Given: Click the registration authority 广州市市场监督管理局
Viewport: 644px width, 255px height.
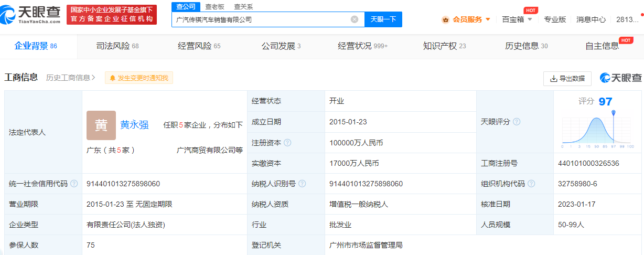Looking at the screenshot, I should (x=366, y=245).
